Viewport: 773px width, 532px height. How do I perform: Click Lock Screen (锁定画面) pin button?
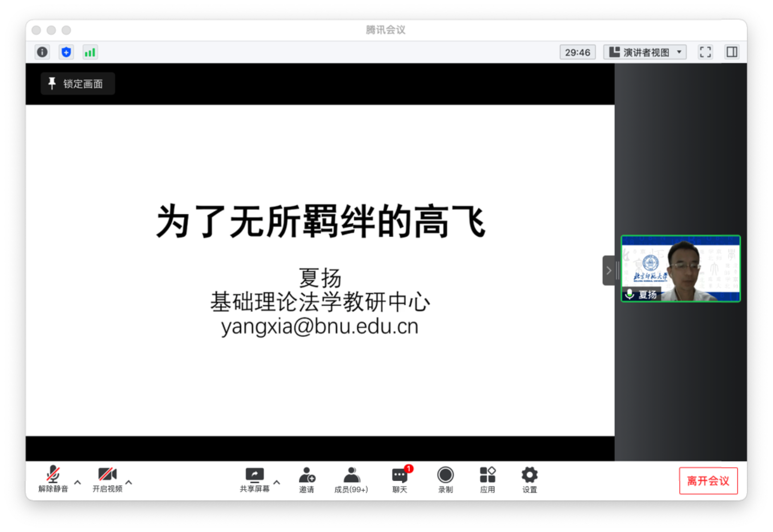(77, 83)
